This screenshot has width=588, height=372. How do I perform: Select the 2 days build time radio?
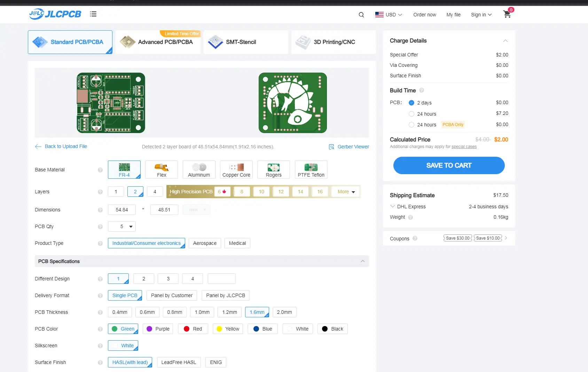point(411,103)
